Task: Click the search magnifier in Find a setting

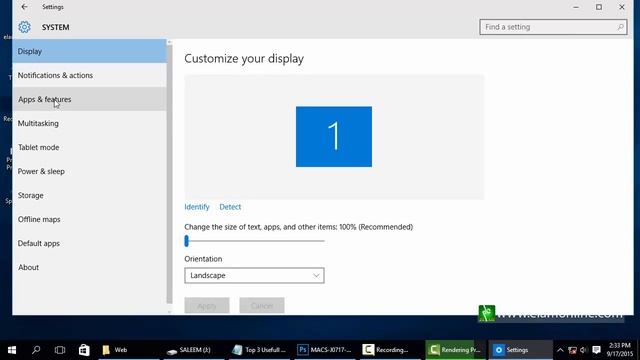Action: [x=620, y=27]
